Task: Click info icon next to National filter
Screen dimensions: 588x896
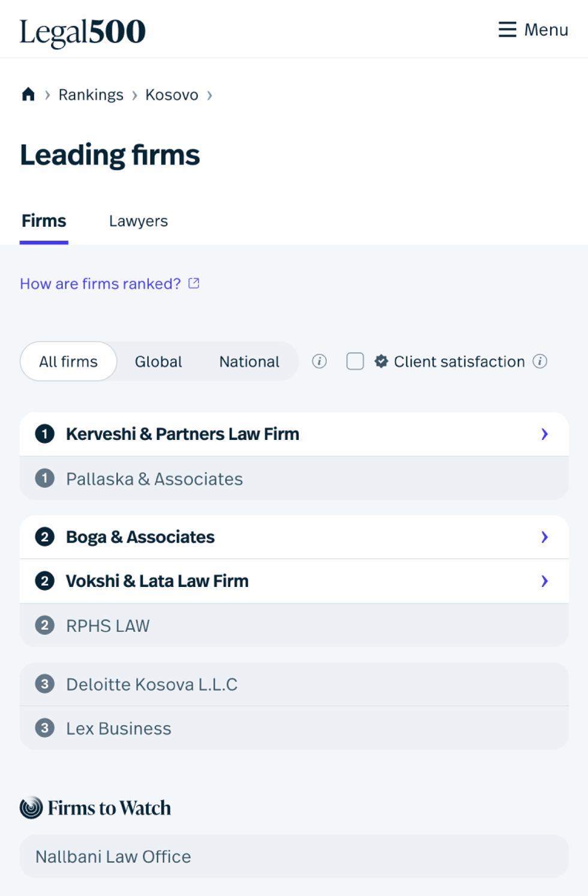Action: pos(319,361)
